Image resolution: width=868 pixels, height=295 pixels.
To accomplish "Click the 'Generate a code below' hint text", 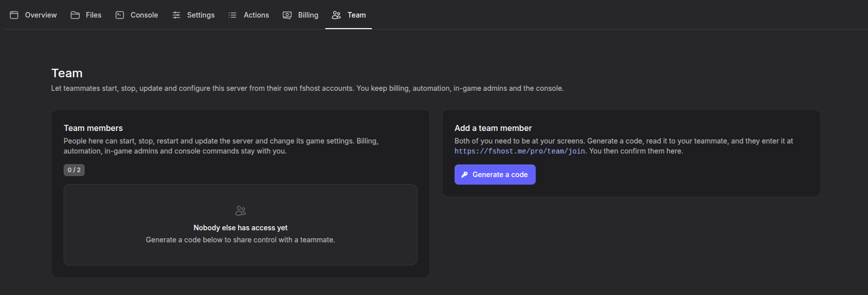I will (241, 240).
